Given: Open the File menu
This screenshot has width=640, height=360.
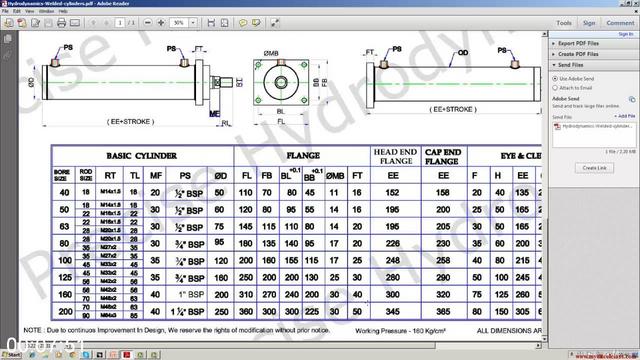Looking at the screenshot, I should pyautogui.click(x=5, y=11).
